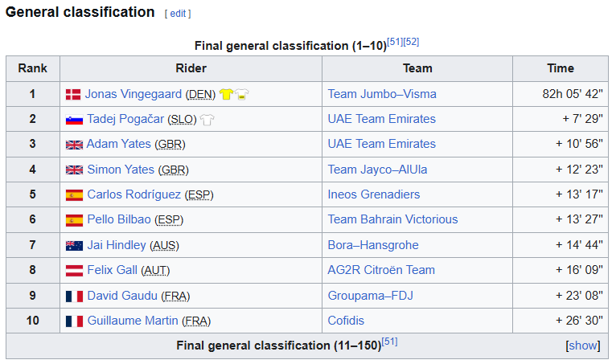Click the Cofidis team link

(346, 321)
